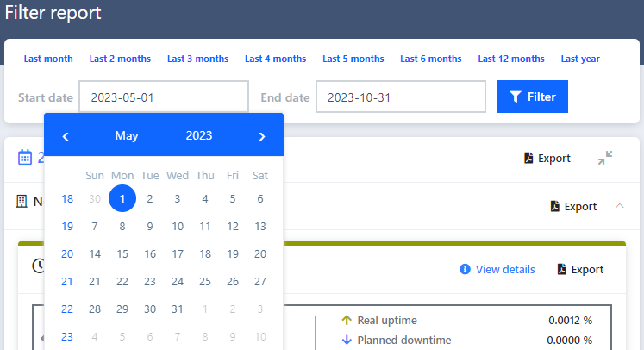The width and height of the screenshot is (644, 350).
Task: Go to previous month in calendar
Action: [66, 136]
